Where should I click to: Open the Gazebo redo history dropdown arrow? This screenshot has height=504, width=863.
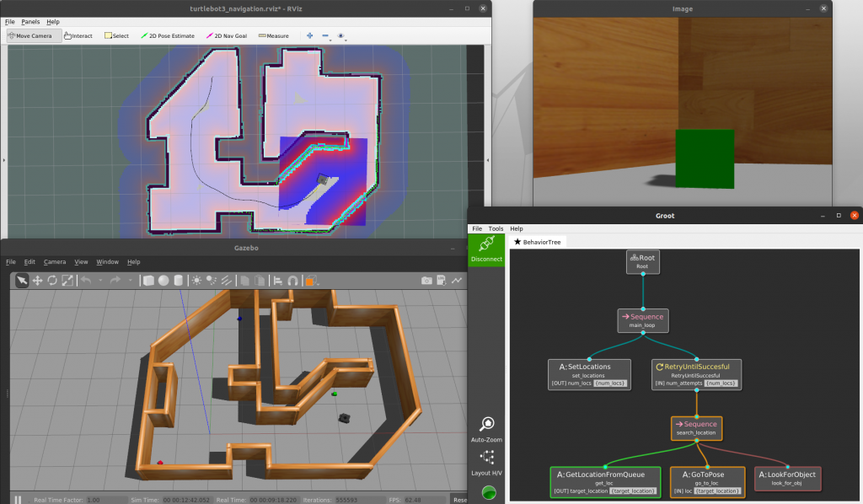coord(130,281)
